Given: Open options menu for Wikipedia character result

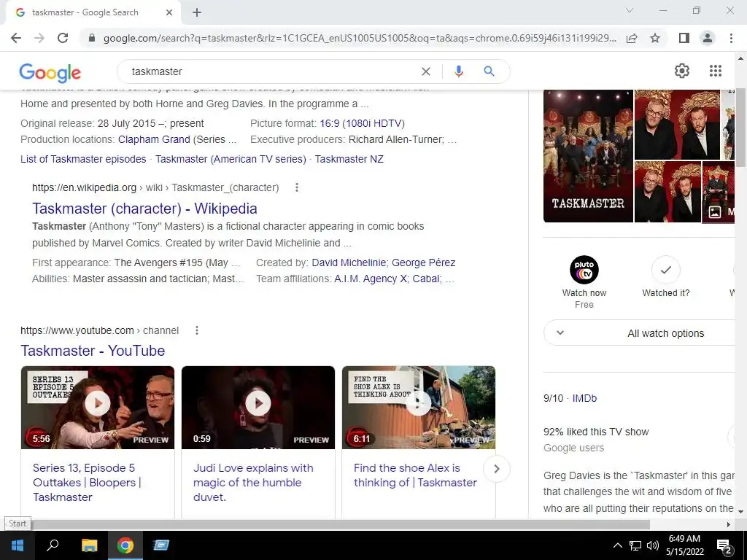Looking at the screenshot, I should pos(297,187).
